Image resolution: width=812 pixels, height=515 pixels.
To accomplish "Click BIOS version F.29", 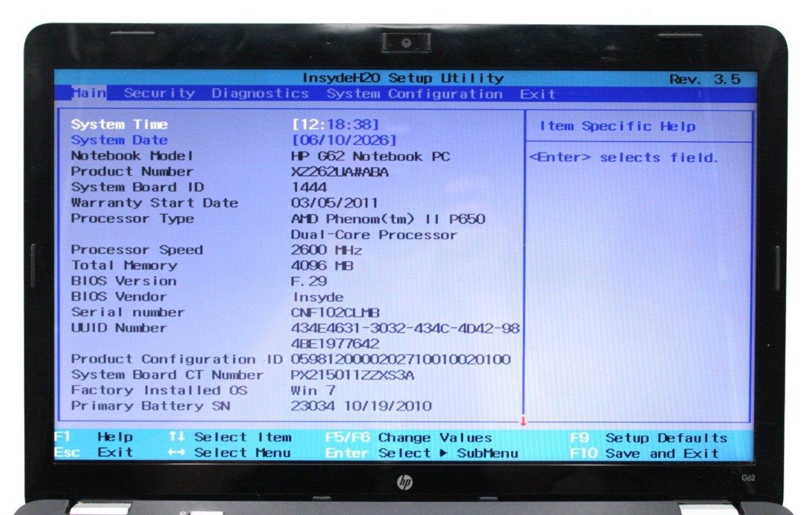I will pyautogui.click(x=309, y=281).
